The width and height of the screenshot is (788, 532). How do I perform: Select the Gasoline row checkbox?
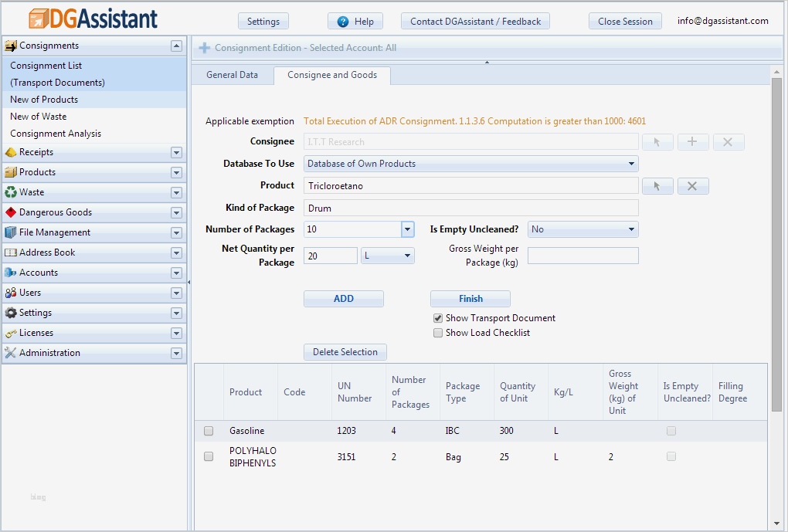209,431
